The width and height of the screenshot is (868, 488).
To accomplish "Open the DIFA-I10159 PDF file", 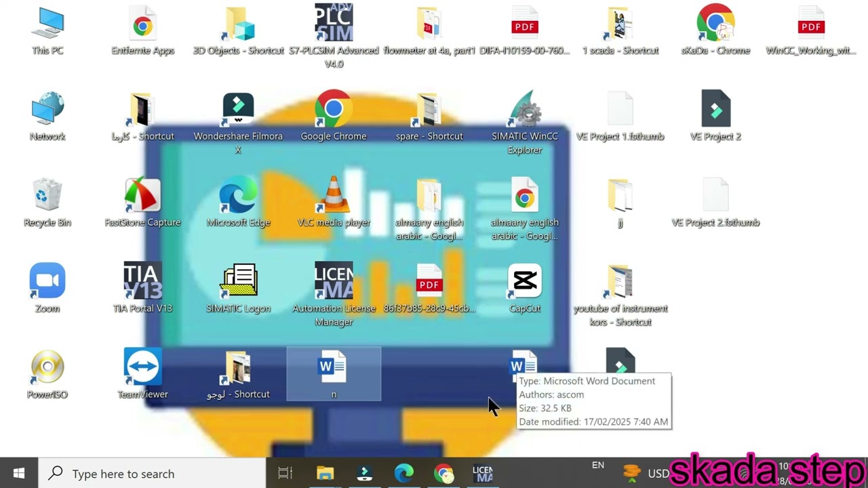I will (x=525, y=30).
